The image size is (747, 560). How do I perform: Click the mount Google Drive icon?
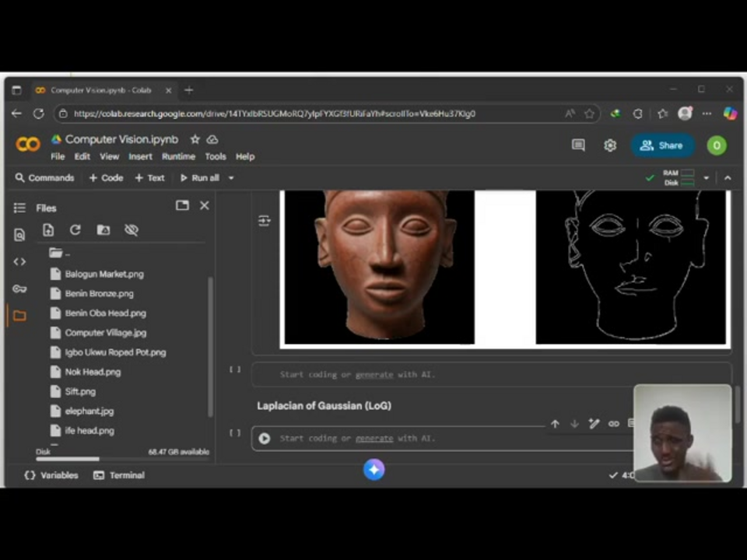coord(103,229)
